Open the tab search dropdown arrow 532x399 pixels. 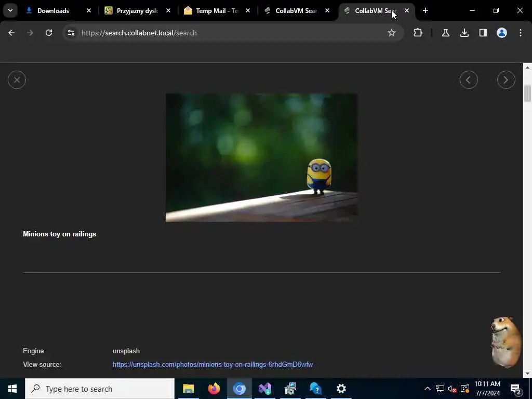click(10, 11)
